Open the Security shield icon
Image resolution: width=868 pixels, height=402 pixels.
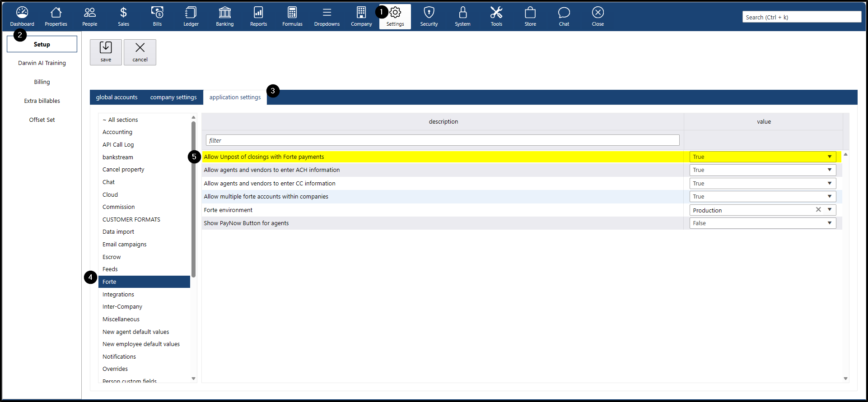tap(429, 13)
